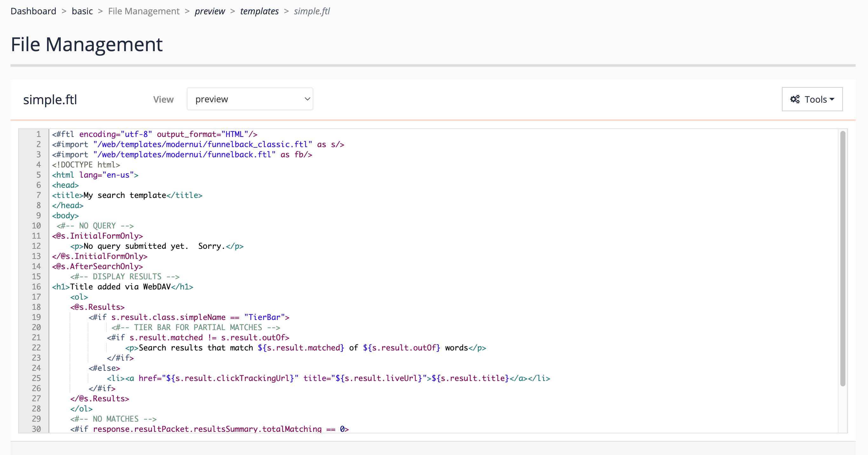This screenshot has height=455, width=868.
Task: Select the simple.ftl breadcrumb entry
Action: tap(311, 11)
